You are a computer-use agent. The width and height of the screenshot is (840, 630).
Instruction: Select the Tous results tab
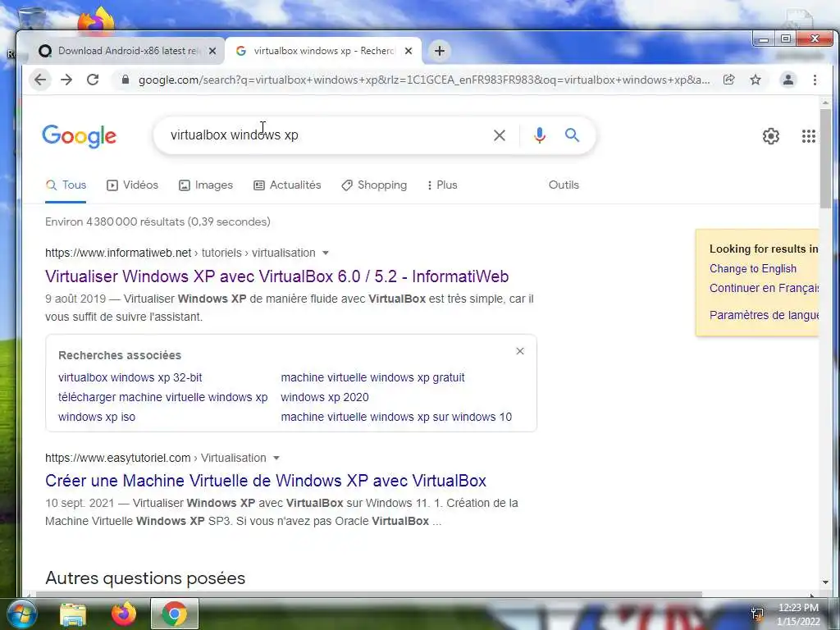pyautogui.click(x=66, y=185)
